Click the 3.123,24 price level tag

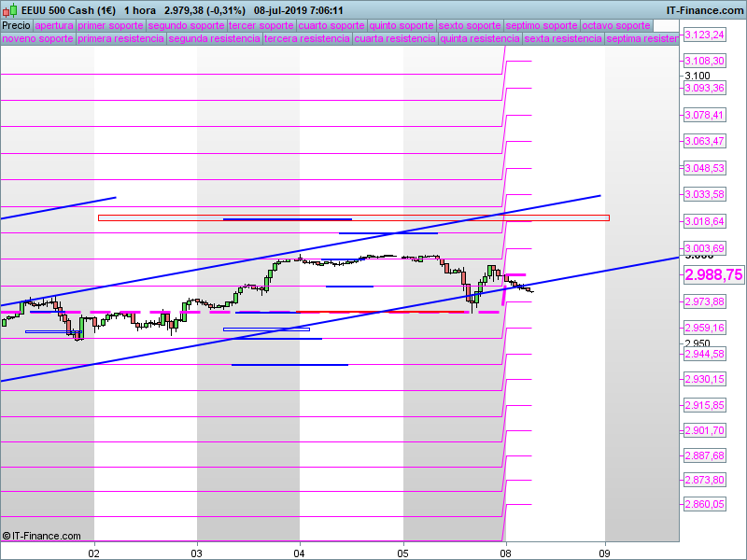705,35
